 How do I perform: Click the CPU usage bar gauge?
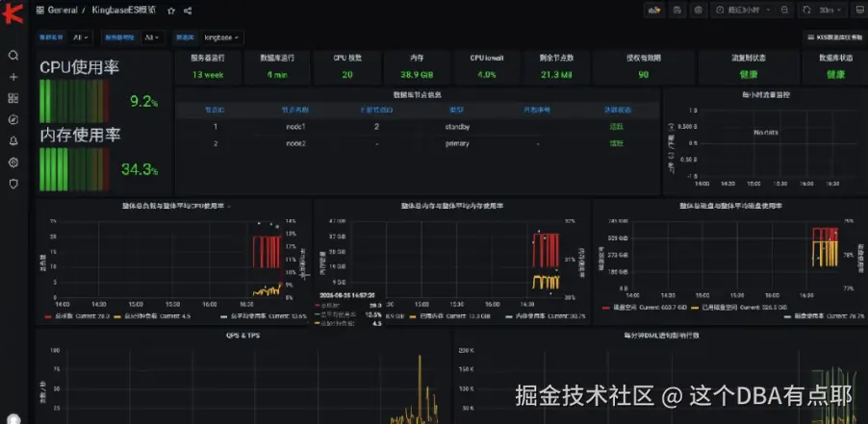74,101
